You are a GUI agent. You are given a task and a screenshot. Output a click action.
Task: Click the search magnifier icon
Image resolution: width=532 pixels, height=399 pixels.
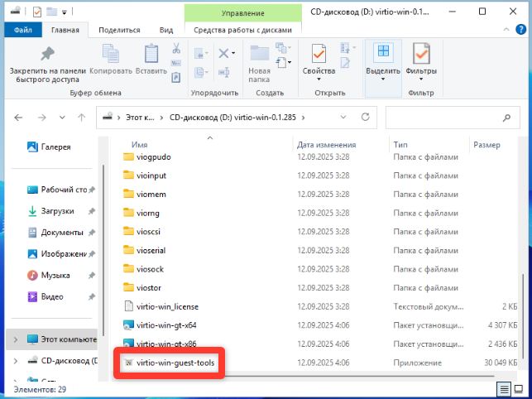[508, 118]
